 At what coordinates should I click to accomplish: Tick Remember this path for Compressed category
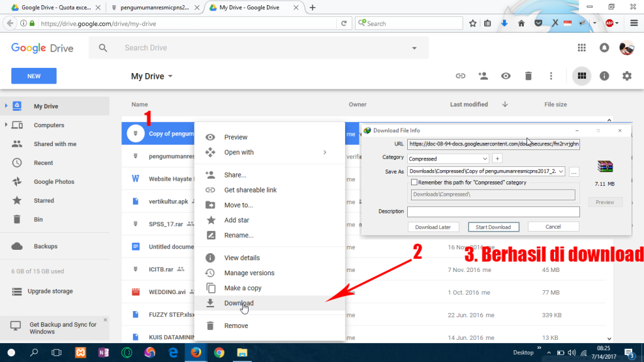click(414, 182)
